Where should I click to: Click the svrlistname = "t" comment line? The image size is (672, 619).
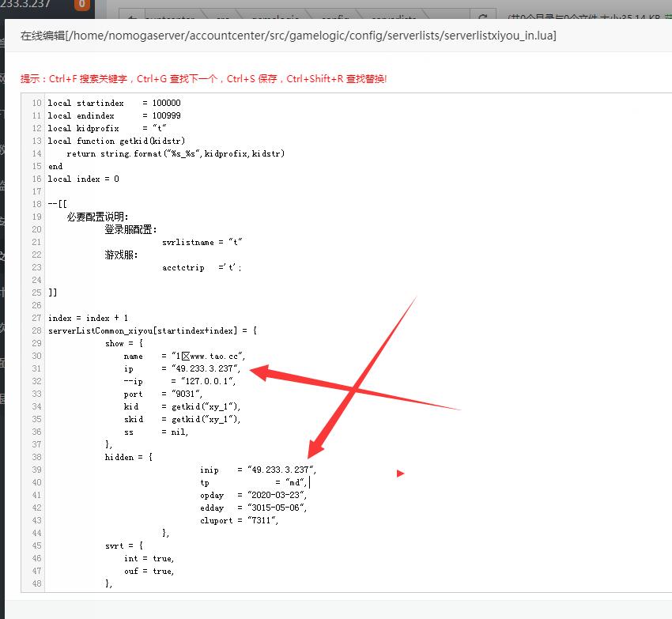pos(202,242)
